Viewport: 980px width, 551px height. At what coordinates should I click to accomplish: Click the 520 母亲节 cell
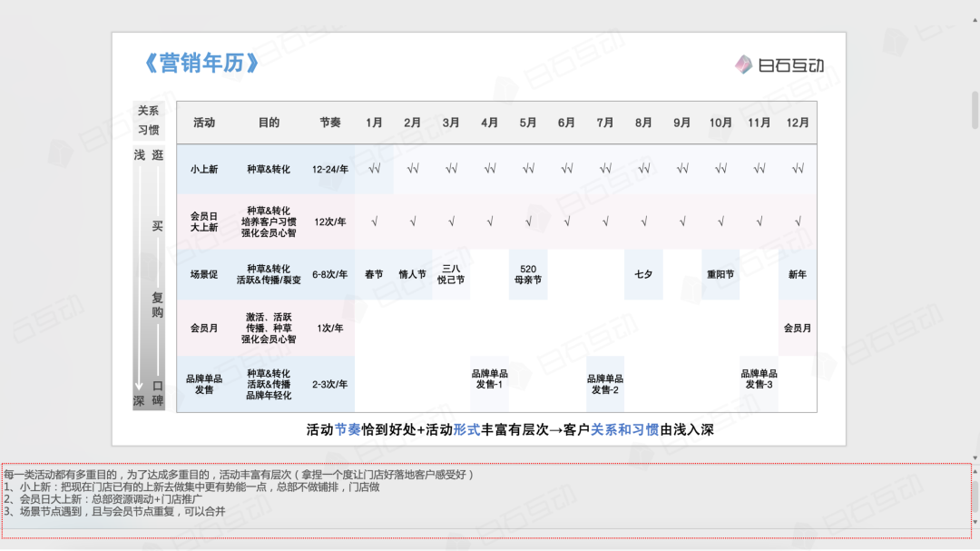point(529,274)
